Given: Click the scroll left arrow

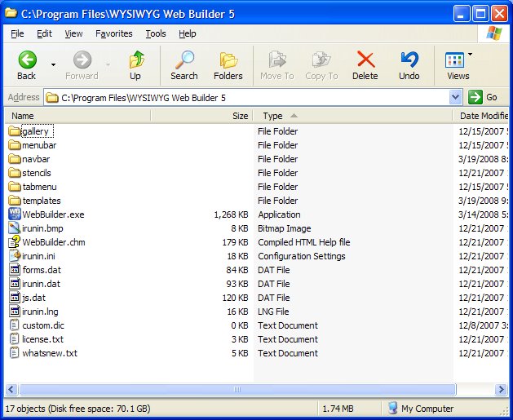Looking at the screenshot, I should pyautogui.click(x=11, y=389).
